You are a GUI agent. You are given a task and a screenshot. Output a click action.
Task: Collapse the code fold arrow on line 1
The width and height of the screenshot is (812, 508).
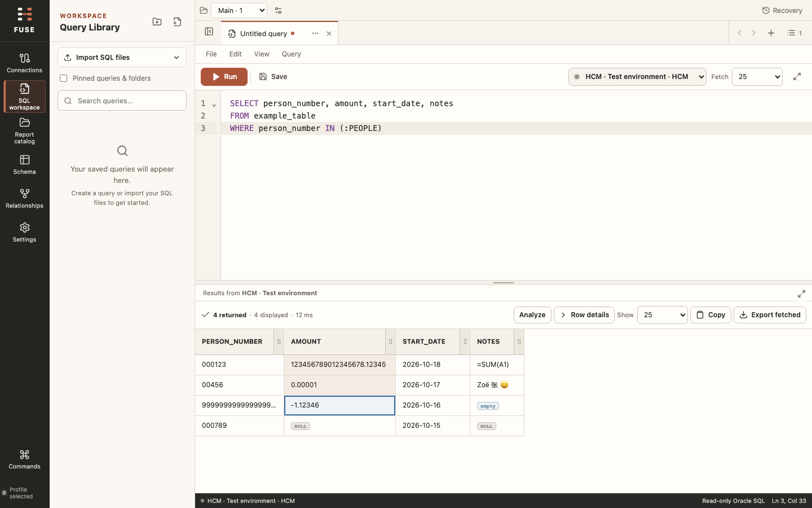click(x=214, y=105)
